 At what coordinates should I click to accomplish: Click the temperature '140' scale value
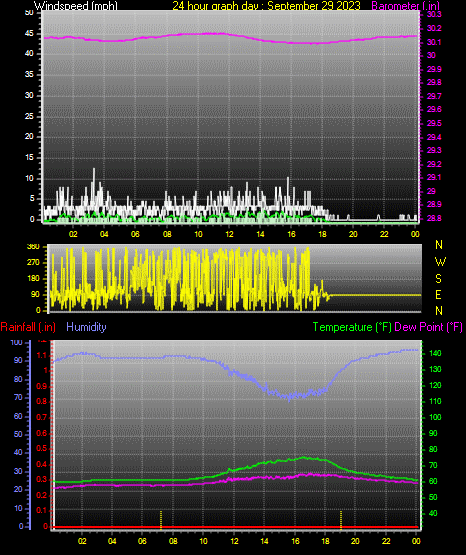pyautogui.click(x=435, y=353)
